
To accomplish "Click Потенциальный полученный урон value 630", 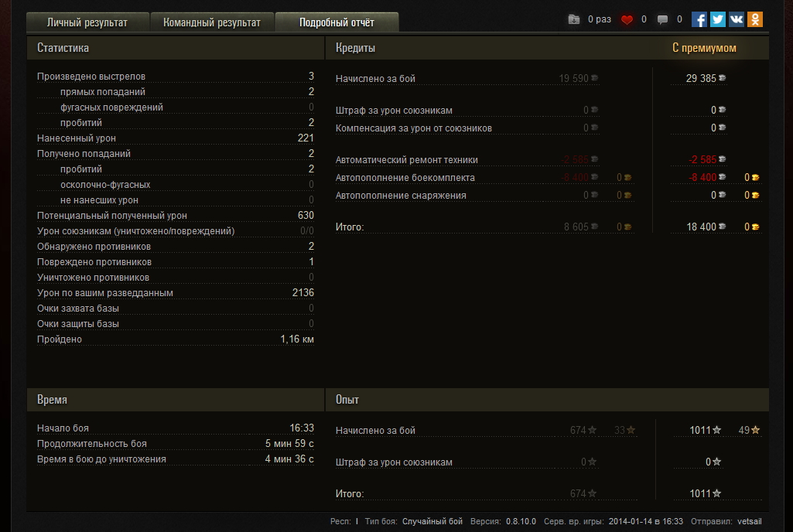I will click(306, 216).
